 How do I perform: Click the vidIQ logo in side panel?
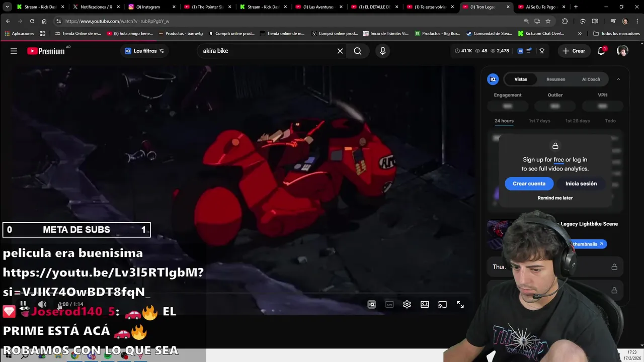pos(493,79)
